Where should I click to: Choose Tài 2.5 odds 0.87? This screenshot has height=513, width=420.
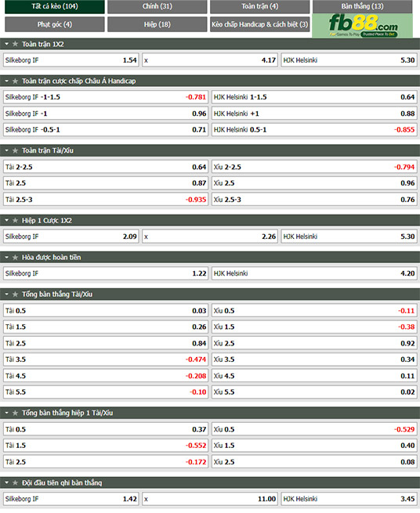tap(106, 183)
